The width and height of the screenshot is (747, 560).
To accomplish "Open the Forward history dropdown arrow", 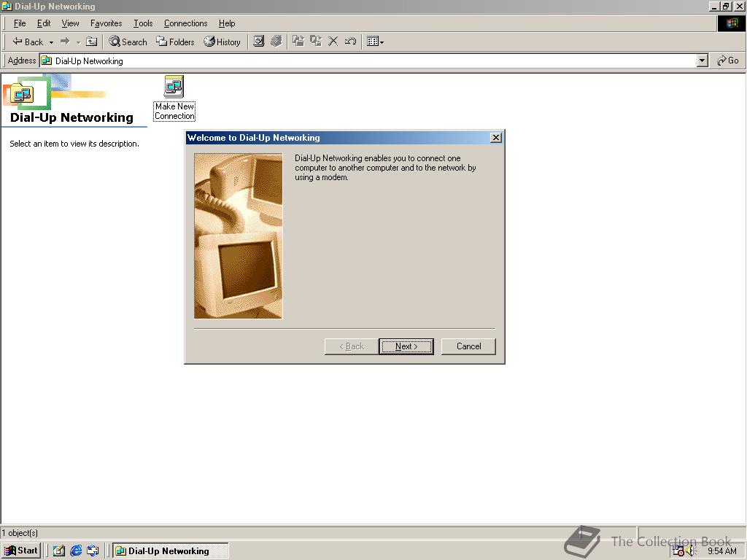I will [x=78, y=42].
